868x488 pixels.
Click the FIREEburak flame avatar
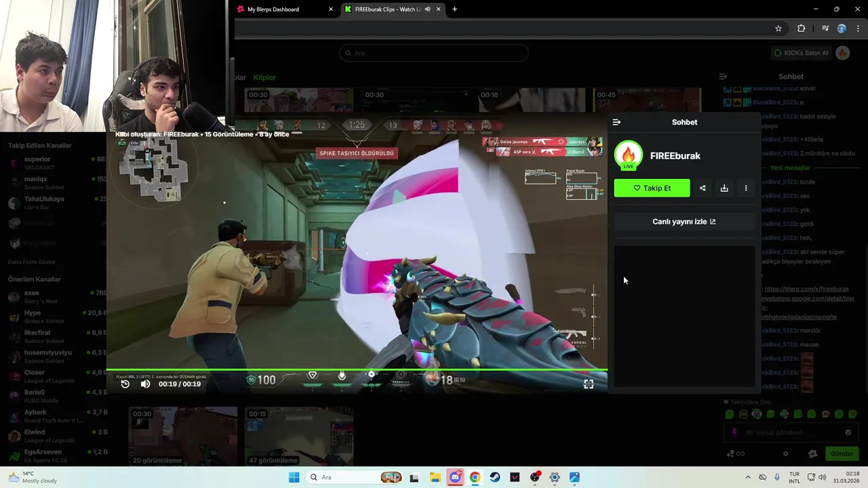(629, 155)
